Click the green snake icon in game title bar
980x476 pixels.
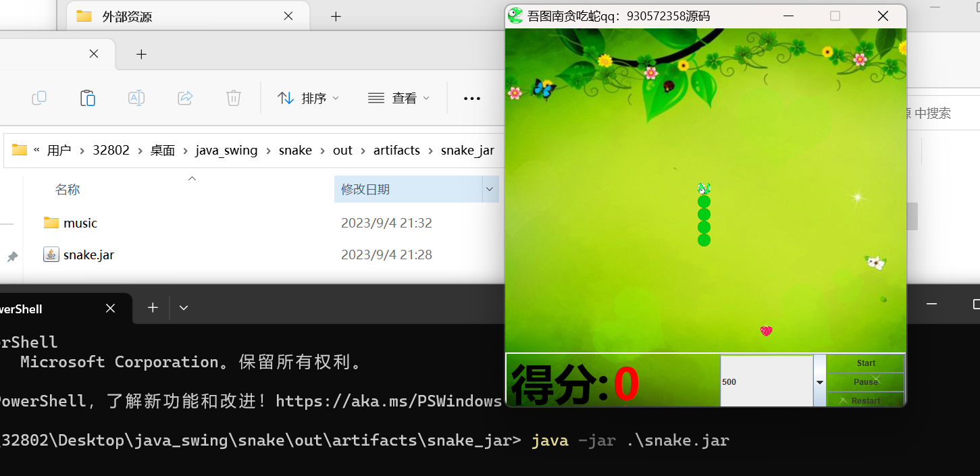(515, 16)
